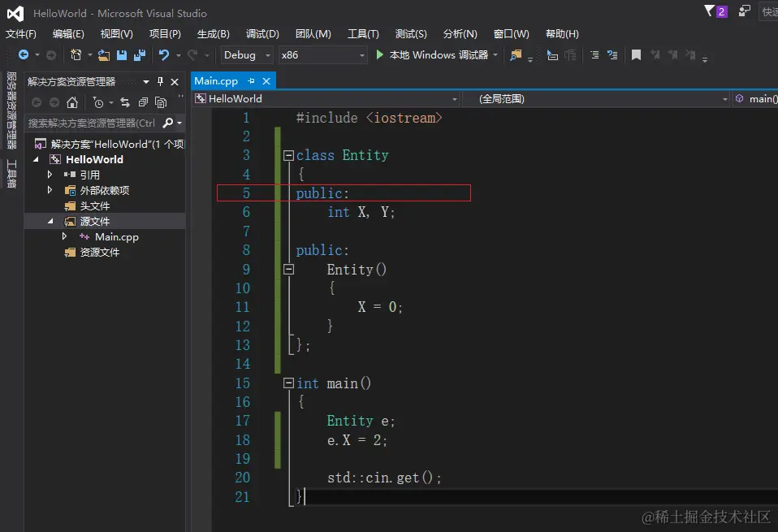The image size is (778, 532).
Task: Click the New Project toolbar icon
Action: click(x=76, y=54)
